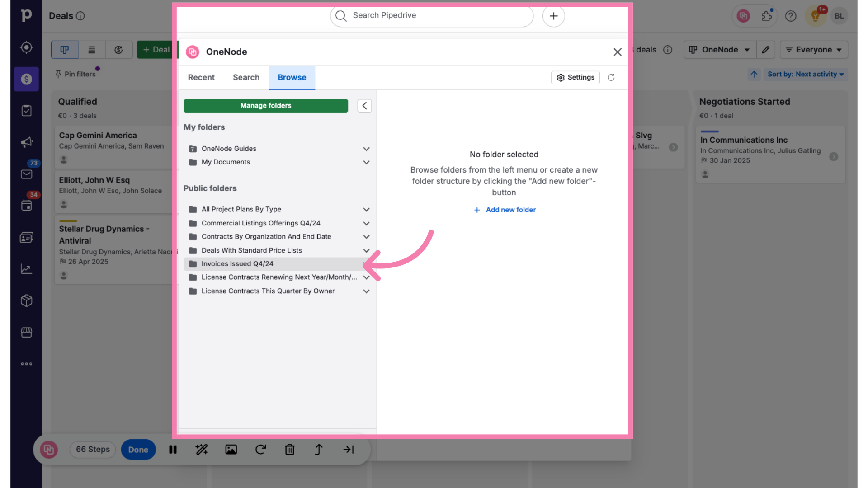Click the Deals info icon

80,16
